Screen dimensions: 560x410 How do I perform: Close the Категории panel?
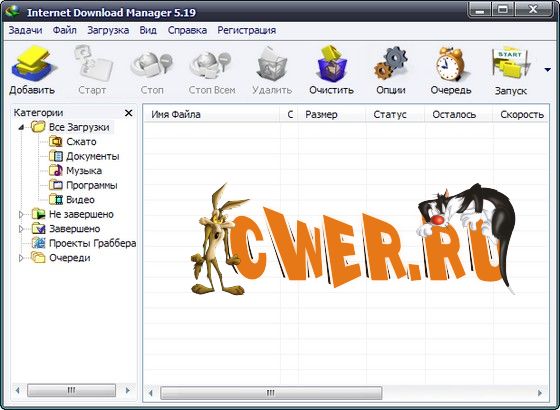tap(129, 113)
